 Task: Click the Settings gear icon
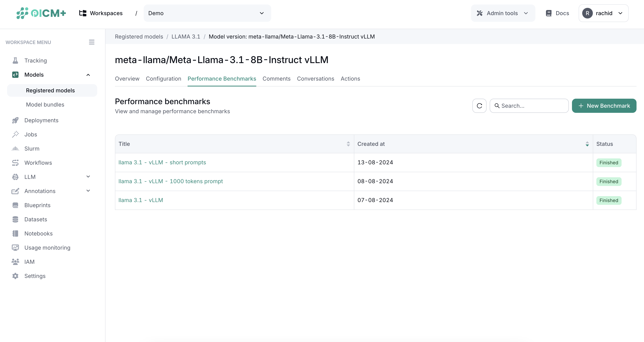15,276
